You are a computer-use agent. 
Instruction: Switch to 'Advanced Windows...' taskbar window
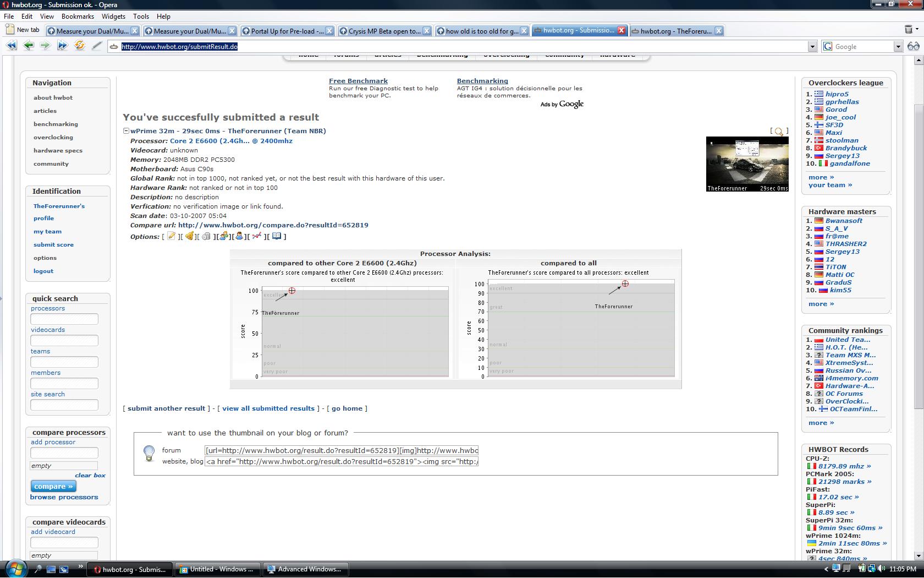click(x=305, y=569)
